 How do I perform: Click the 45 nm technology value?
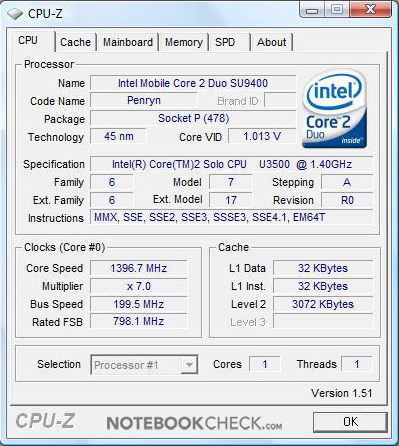118,136
